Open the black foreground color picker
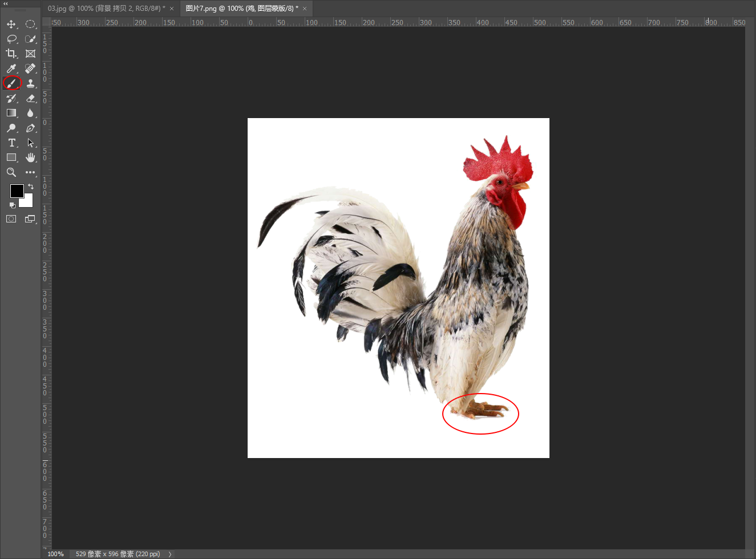Screen dimensions: 756x559 16,191
